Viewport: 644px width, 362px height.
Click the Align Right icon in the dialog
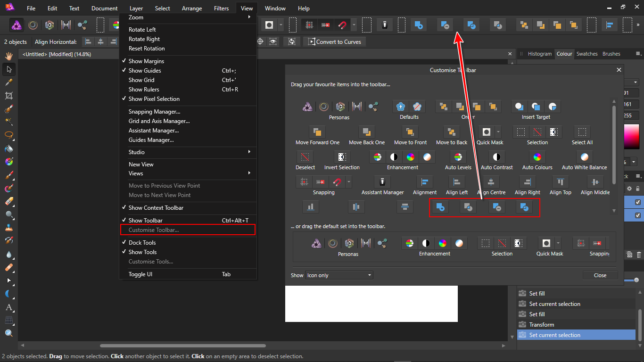point(527,182)
